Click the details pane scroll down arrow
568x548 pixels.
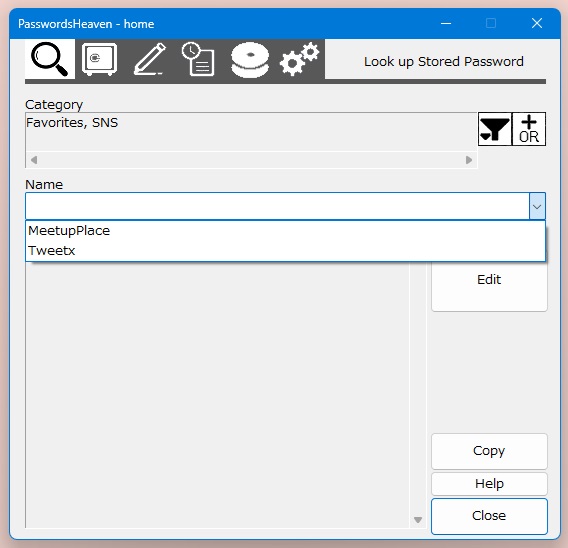pos(418,520)
